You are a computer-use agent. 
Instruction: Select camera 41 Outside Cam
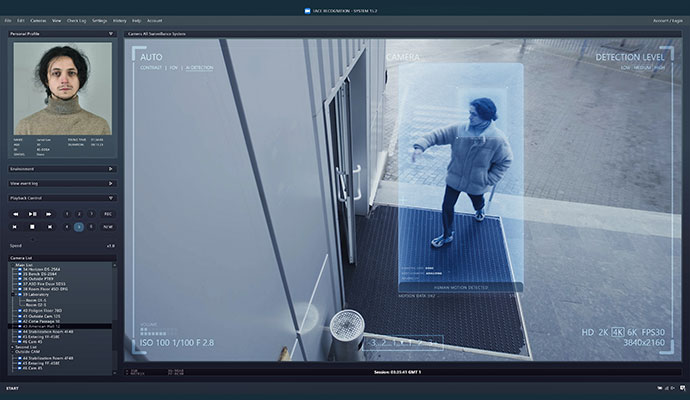pos(41,316)
